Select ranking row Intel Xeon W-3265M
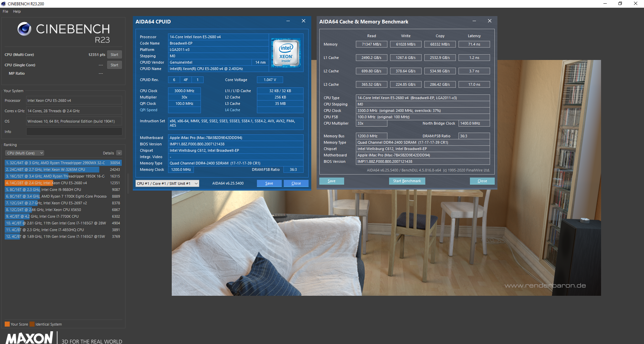644x344 pixels. pyautogui.click(x=63, y=169)
